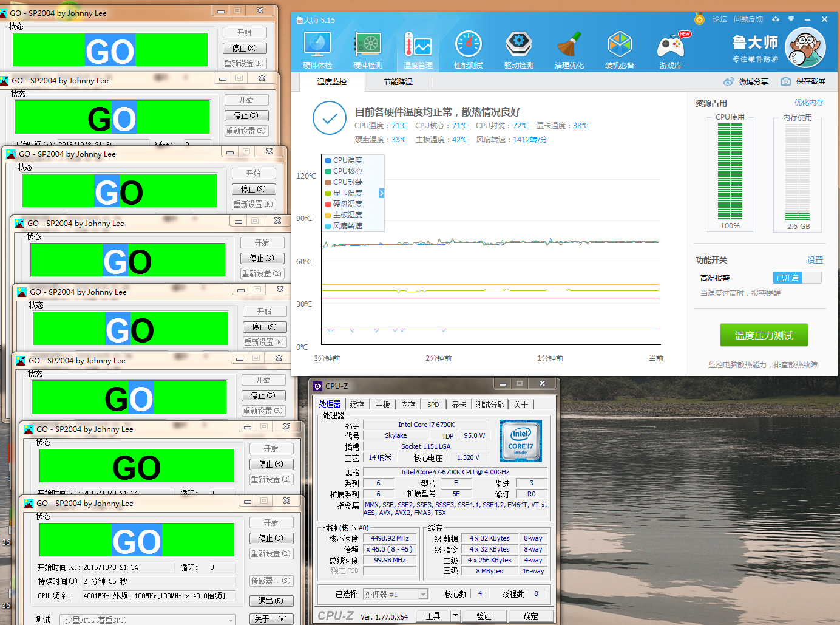
Task: Click CPU 频率 field 4001MHz in SP2004
Action: click(159, 596)
